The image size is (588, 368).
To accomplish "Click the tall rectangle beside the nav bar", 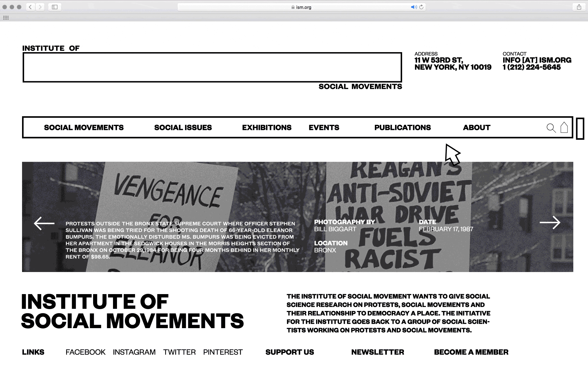I will 580,128.
